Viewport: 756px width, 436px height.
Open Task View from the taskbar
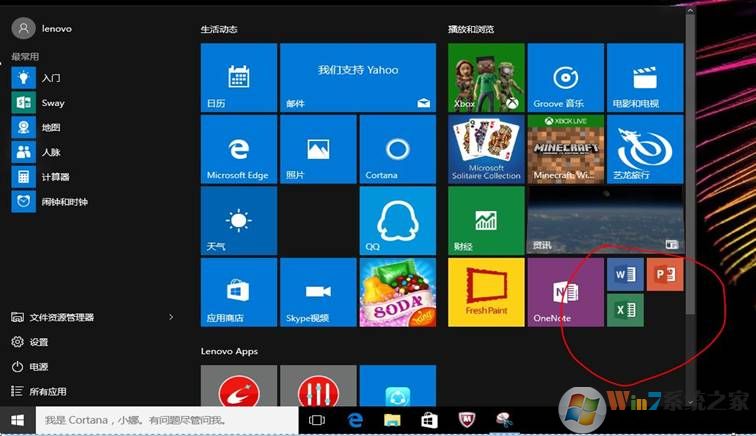coord(317,421)
